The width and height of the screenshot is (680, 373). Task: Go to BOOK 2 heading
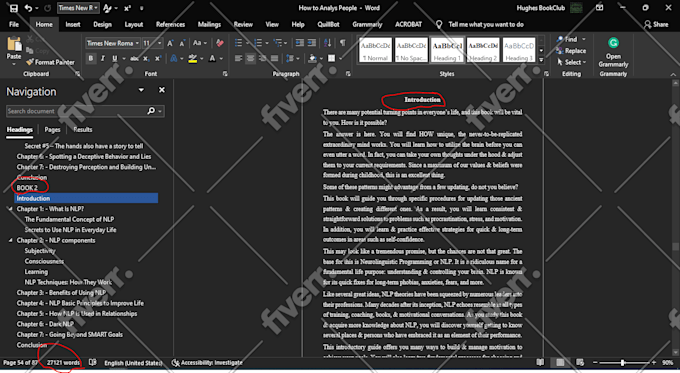[x=27, y=188]
